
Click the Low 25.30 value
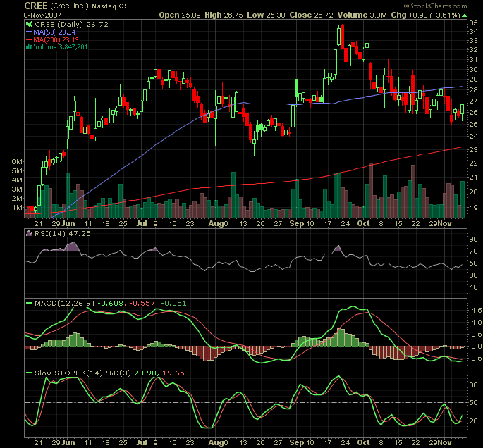click(x=266, y=15)
